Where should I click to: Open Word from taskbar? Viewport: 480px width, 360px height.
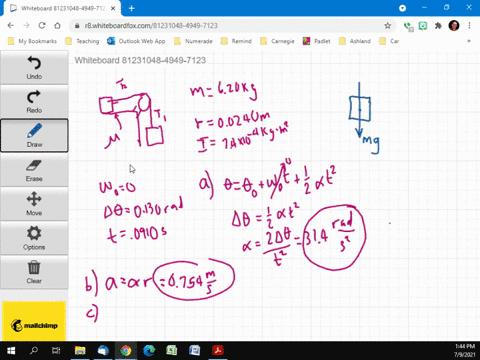click(x=195, y=351)
